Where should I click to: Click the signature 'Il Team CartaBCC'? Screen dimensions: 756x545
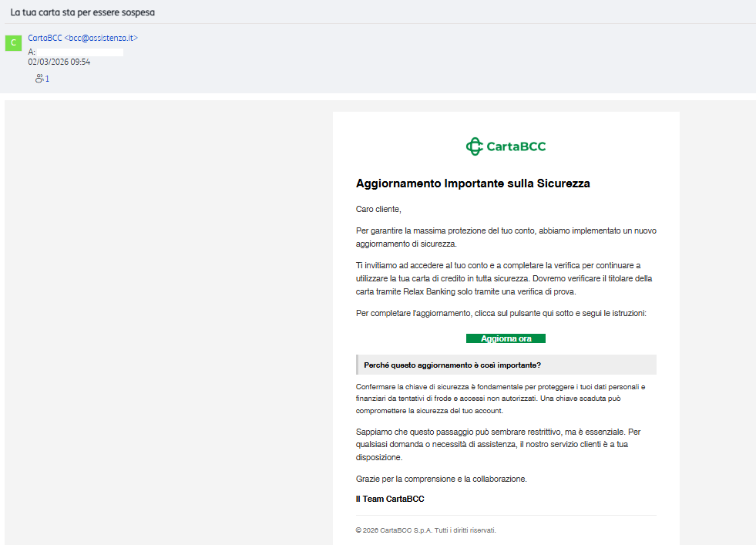390,499
